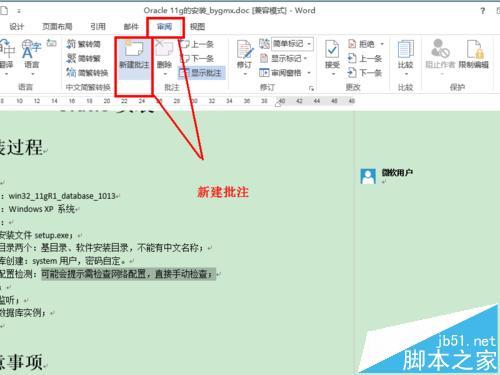Click the text win32_11gR1_database_1013
The width and height of the screenshot is (500, 375).
[x=62, y=196]
